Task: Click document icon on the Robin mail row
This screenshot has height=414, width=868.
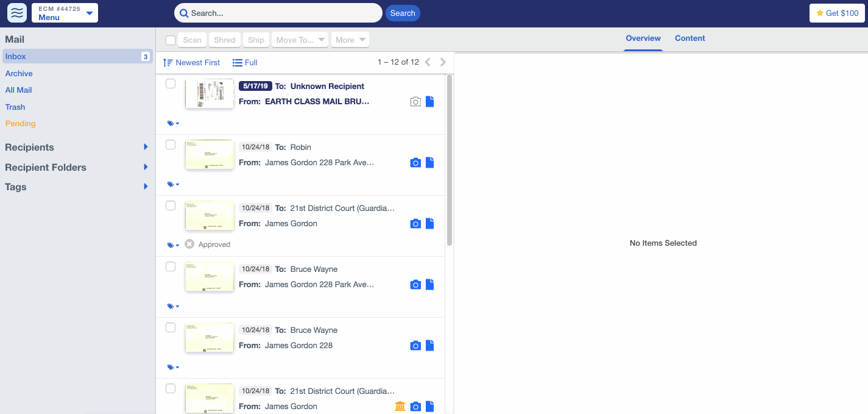Action: click(x=430, y=162)
